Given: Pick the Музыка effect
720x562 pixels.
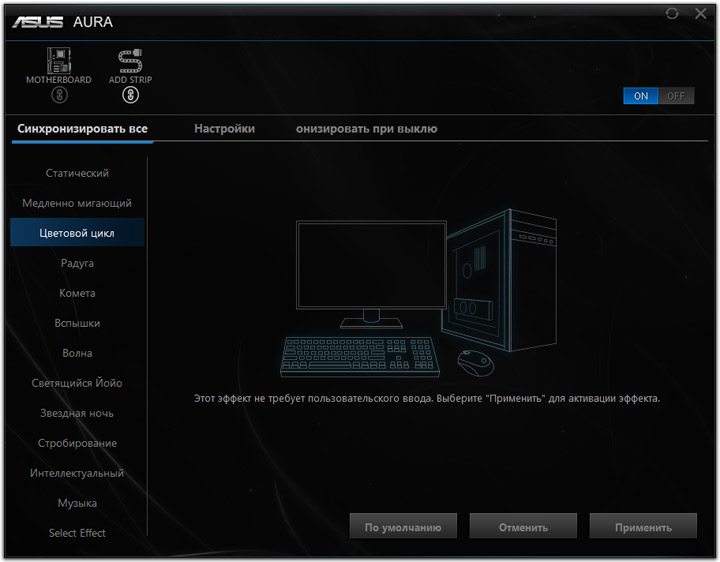Looking at the screenshot, I should pos(77,503).
